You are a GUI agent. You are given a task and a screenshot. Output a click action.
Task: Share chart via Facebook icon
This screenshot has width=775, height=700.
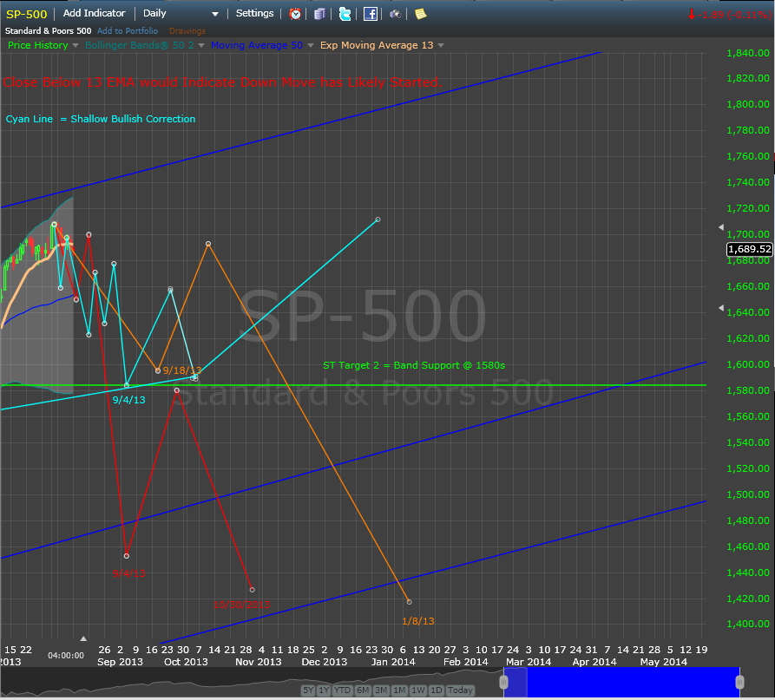[371, 14]
